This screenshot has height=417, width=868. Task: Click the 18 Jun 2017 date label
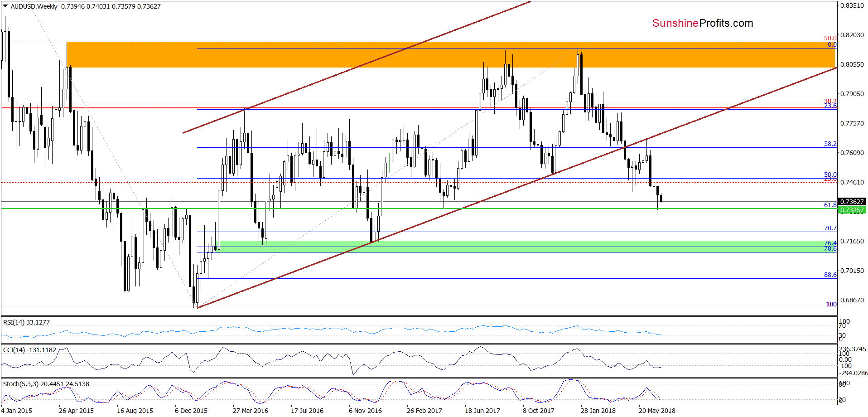tap(482, 411)
